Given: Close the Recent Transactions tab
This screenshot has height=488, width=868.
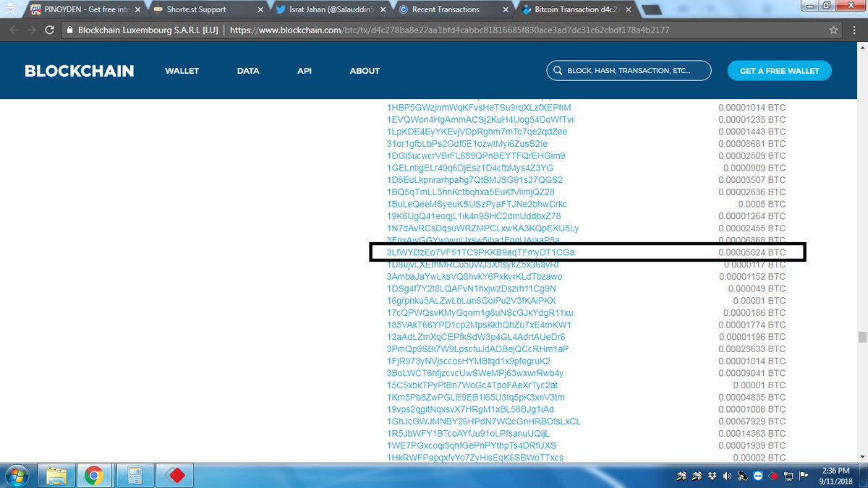Looking at the screenshot, I should pos(505,10).
